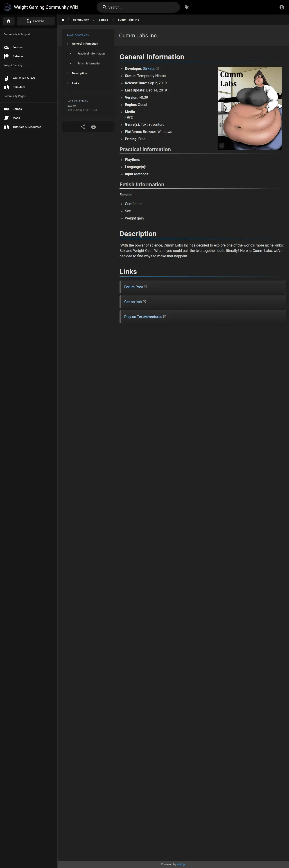Click the Games controller icon

pyautogui.click(x=6, y=109)
